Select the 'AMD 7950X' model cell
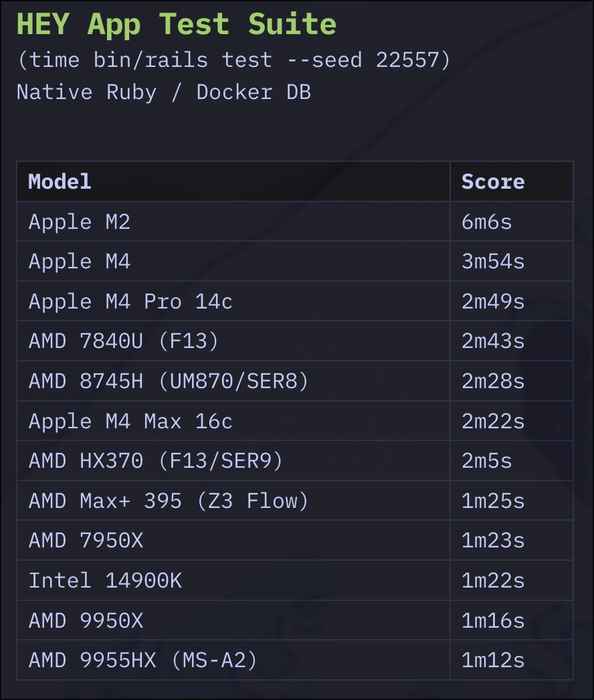Image resolution: width=594 pixels, height=700 pixels. 233,541
